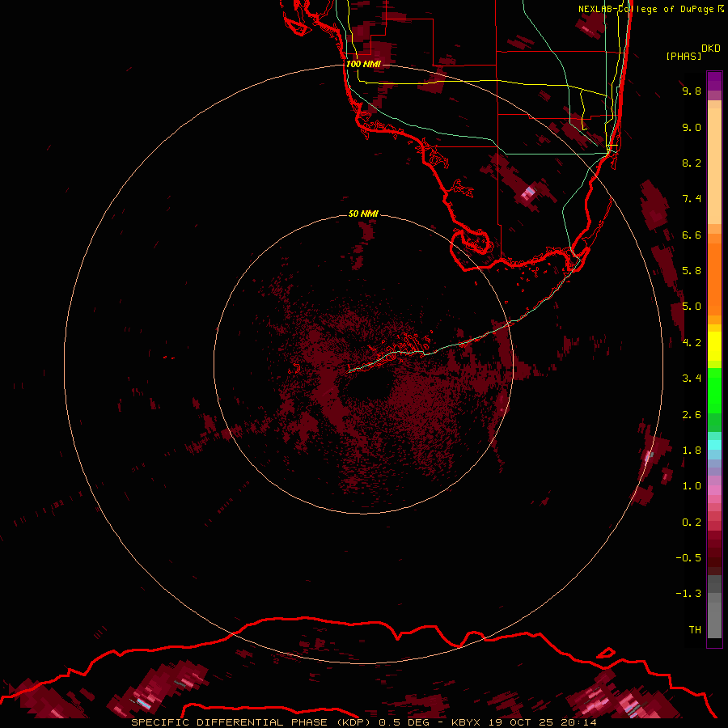728x728 pixels.
Task: Select the light peach color bar segment
Action: pos(714,166)
